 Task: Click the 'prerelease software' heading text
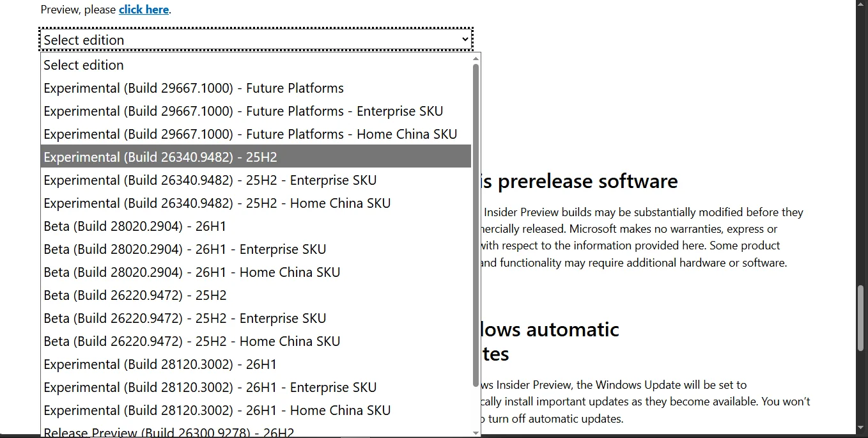tap(587, 182)
